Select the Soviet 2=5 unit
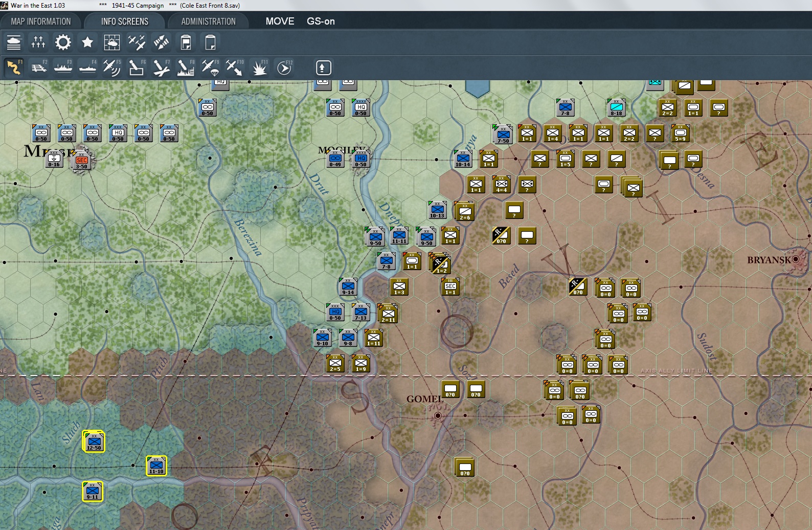This screenshot has height=530, width=812. [335, 363]
